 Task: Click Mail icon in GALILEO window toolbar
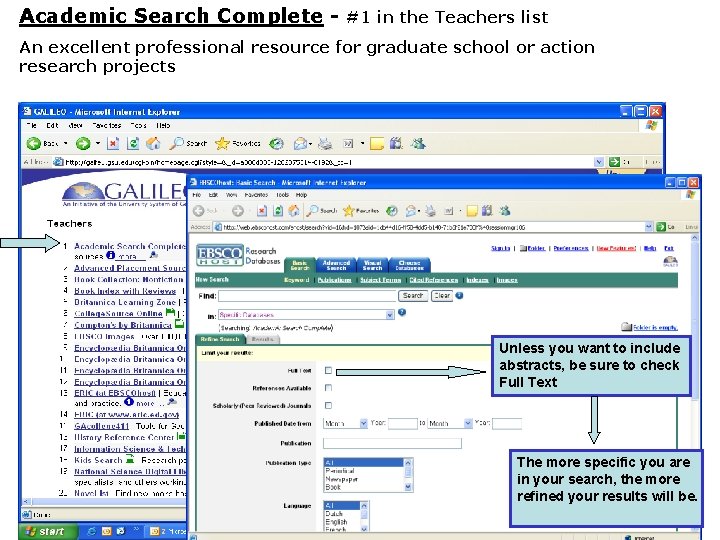pos(300,144)
